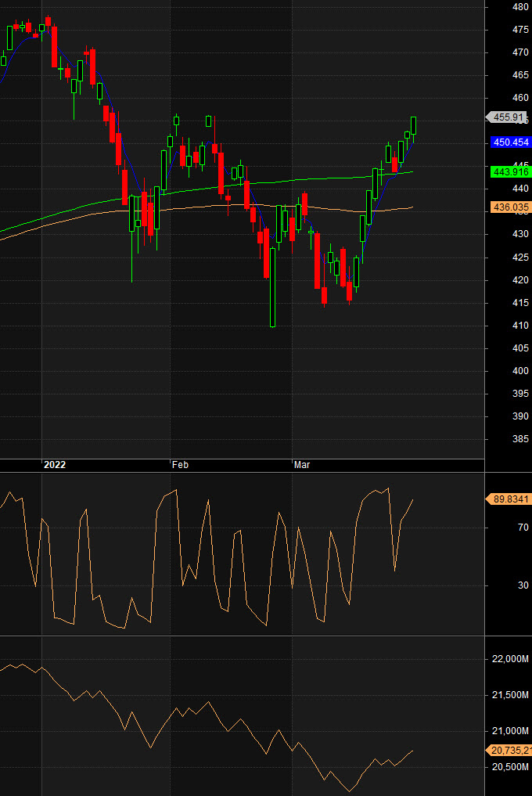Click the 20,500M axis label
The width and height of the screenshot is (532, 796).
510,767
